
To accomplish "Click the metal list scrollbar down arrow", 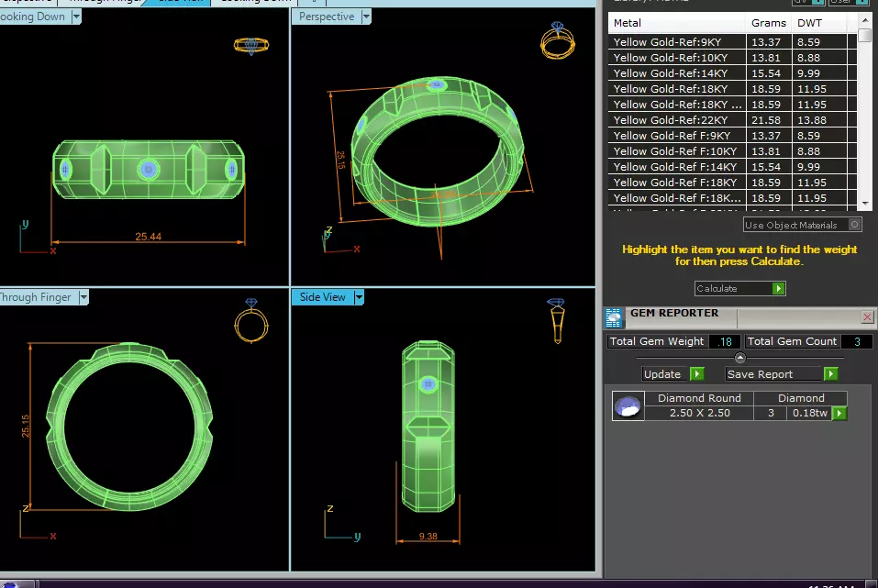I will point(865,204).
